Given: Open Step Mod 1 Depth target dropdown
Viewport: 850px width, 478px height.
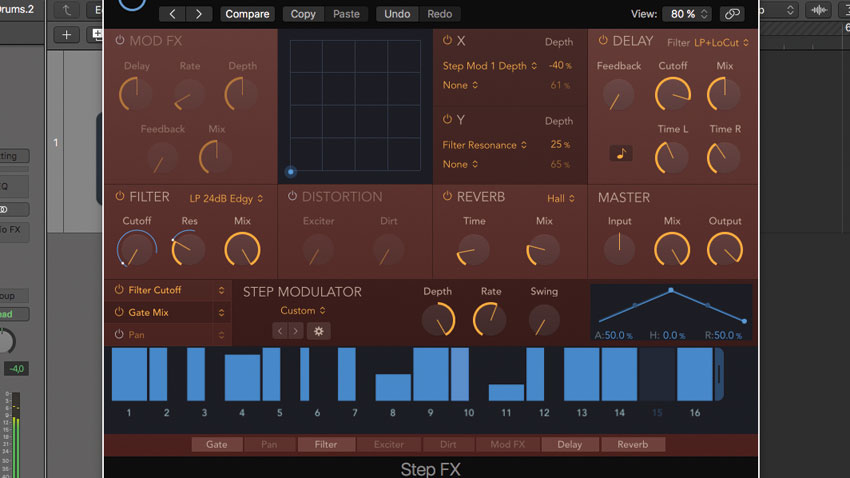Looking at the screenshot, I should point(490,66).
